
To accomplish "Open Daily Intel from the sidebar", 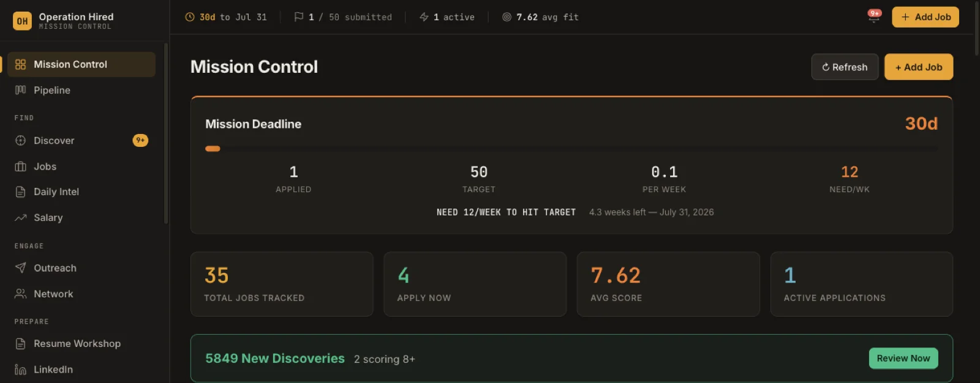I will tap(81, 192).
